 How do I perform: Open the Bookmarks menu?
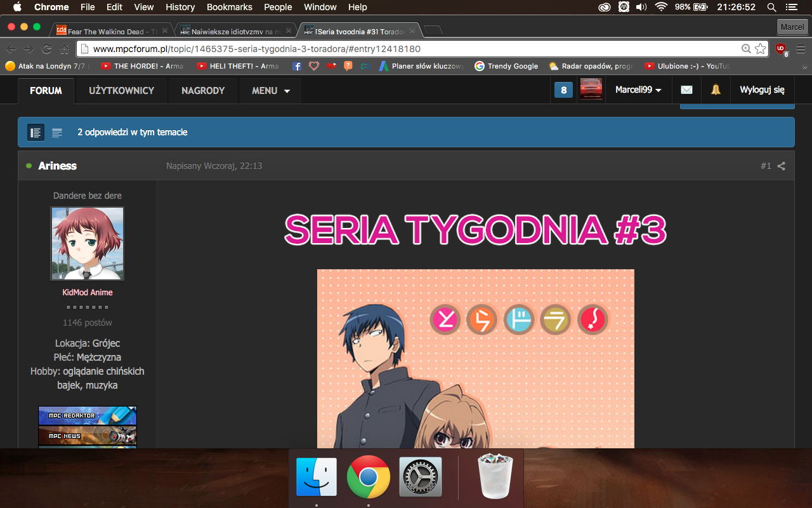230,7
